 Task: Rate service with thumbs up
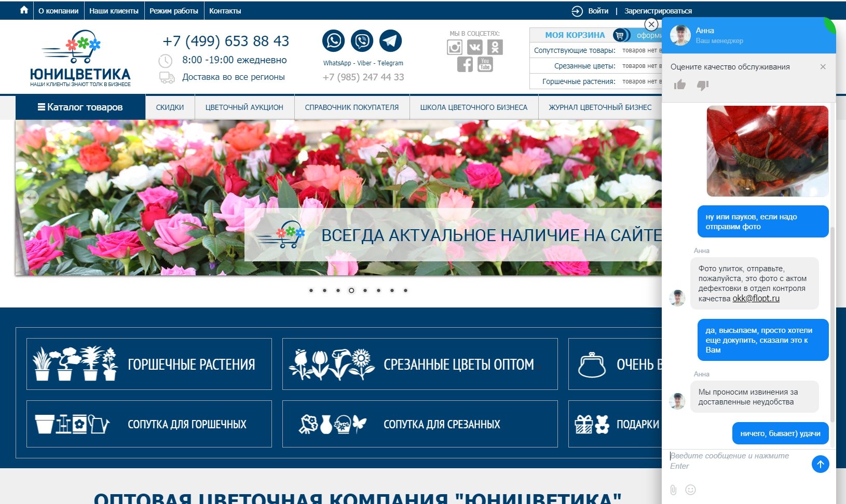pos(680,85)
